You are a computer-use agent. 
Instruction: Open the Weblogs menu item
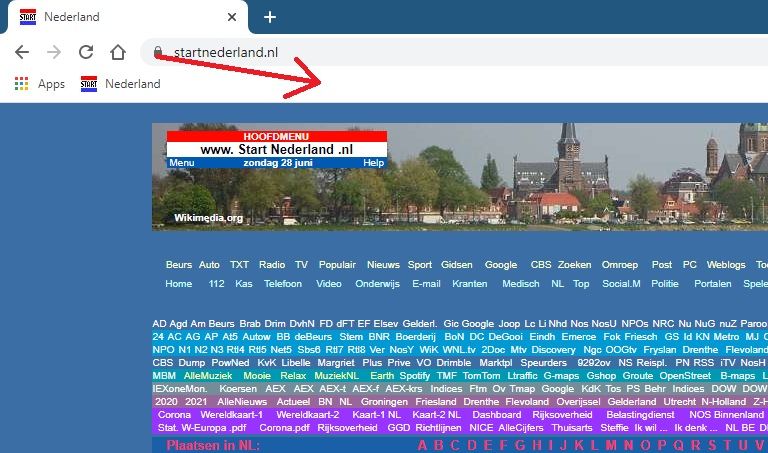[x=726, y=265]
